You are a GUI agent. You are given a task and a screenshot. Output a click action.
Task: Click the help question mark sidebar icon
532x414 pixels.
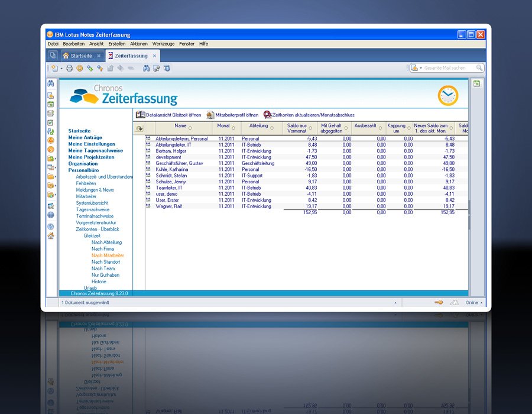point(51,227)
